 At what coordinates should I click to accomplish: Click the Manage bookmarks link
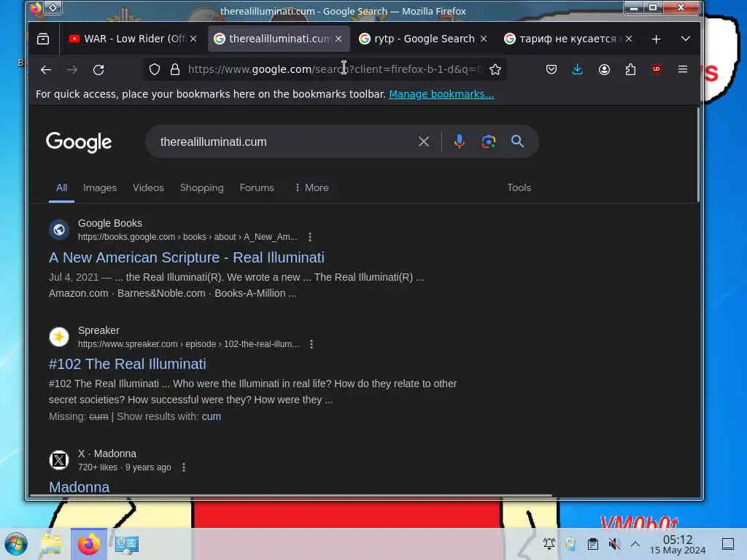pos(441,94)
